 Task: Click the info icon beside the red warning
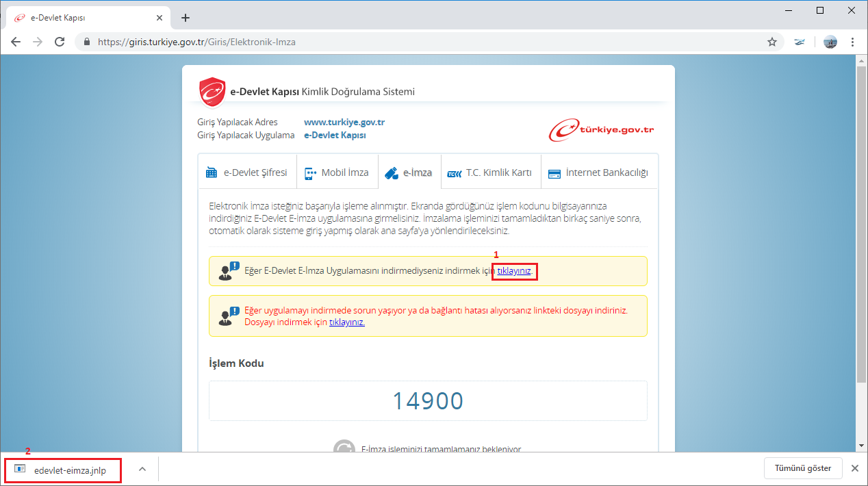[229, 316]
